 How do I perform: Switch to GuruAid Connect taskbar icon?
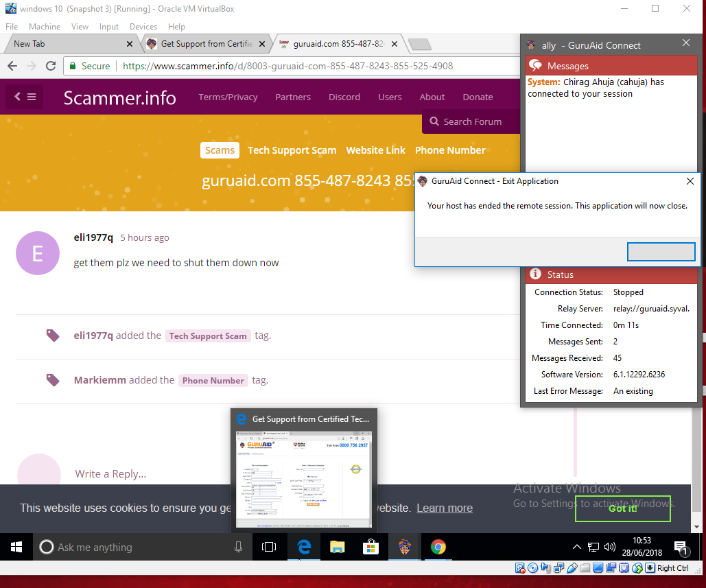[x=404, y=547]
